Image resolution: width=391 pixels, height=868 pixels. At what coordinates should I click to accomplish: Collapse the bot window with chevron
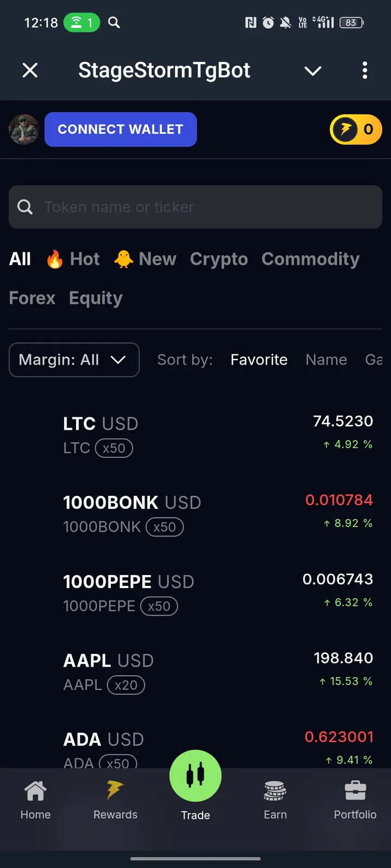(x=313, y=71)
